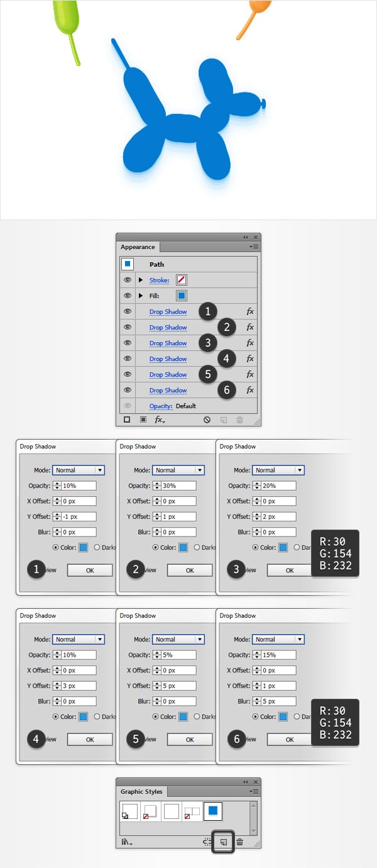Click OK in the 5% opacity dialog

click(x=190, y=740)
